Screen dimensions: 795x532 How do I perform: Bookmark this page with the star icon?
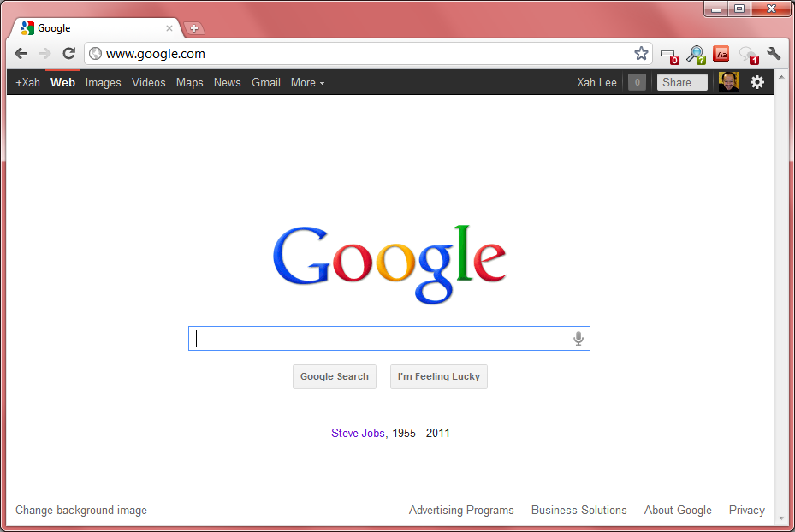tap(641, 53)
